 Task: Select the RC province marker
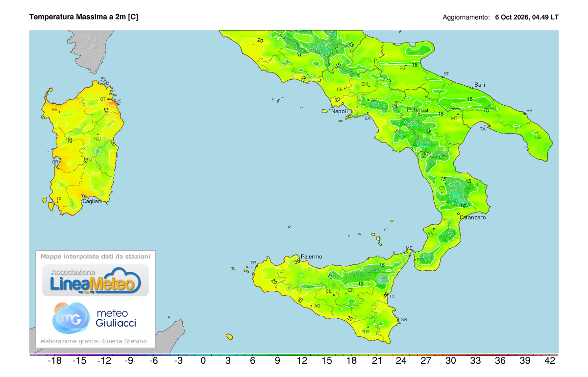pos(419,260)
